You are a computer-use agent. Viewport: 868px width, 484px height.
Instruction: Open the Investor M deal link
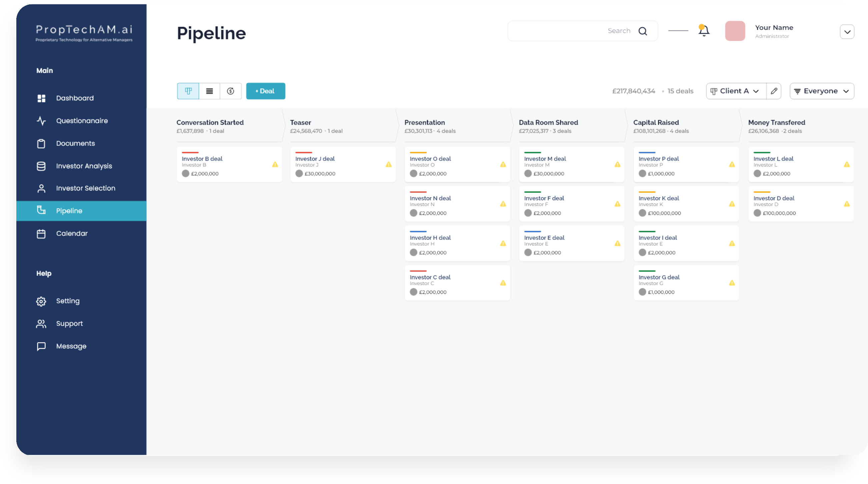[x=545, y=159]
